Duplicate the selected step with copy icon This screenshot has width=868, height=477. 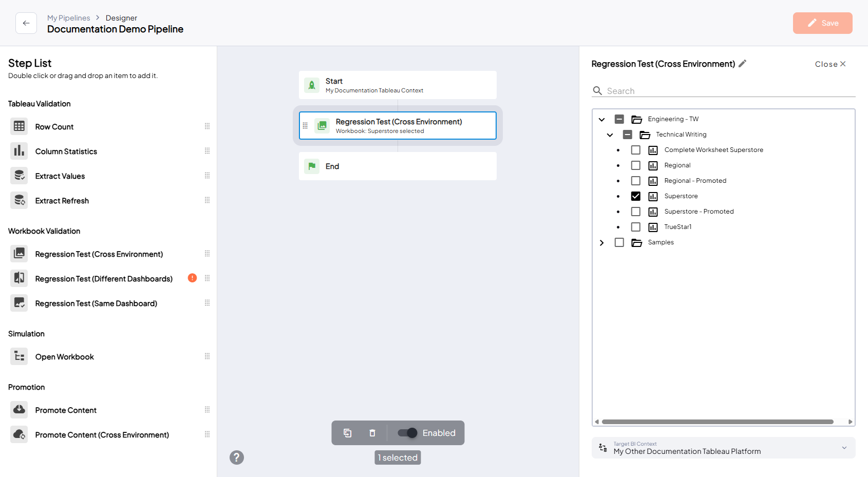coord(348,433)
